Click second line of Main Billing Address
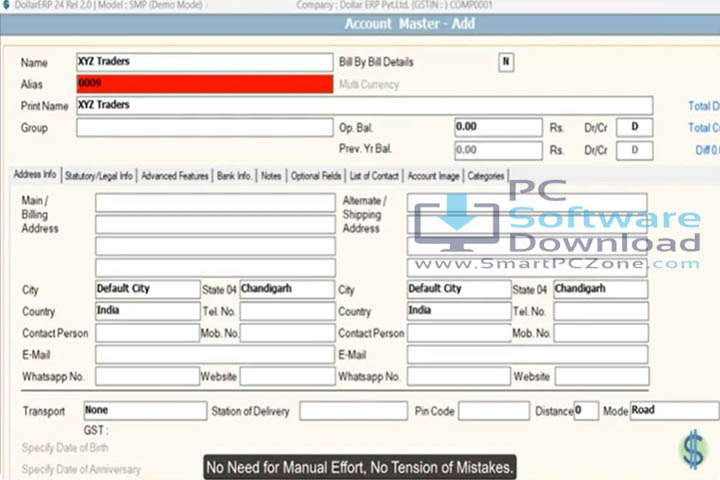This screenshot has width=720, height=480. 215,225
